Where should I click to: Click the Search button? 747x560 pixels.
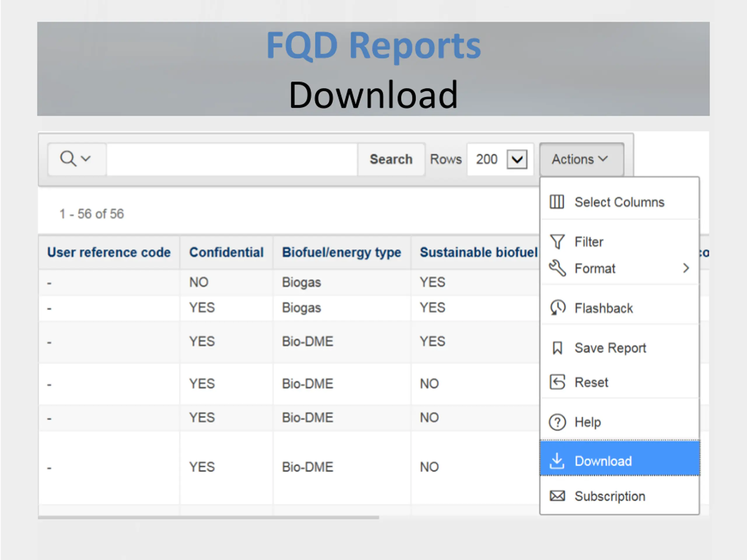click(391, 159)
